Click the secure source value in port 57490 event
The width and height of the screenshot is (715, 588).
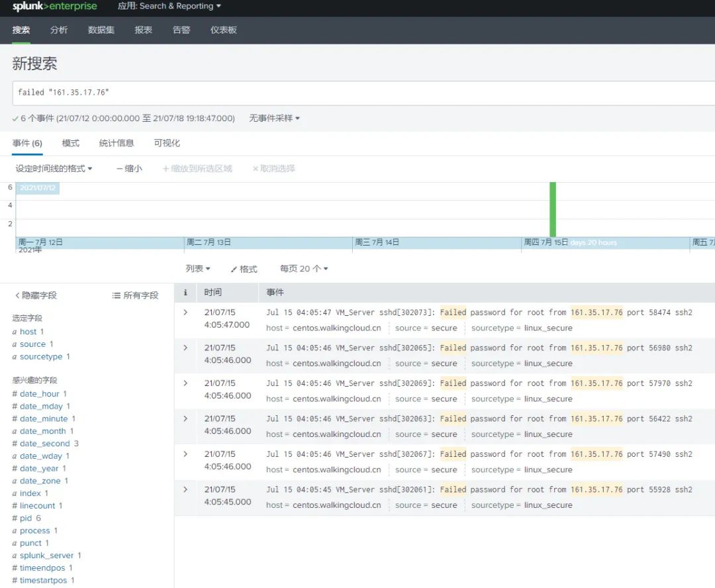coord(444,470)
